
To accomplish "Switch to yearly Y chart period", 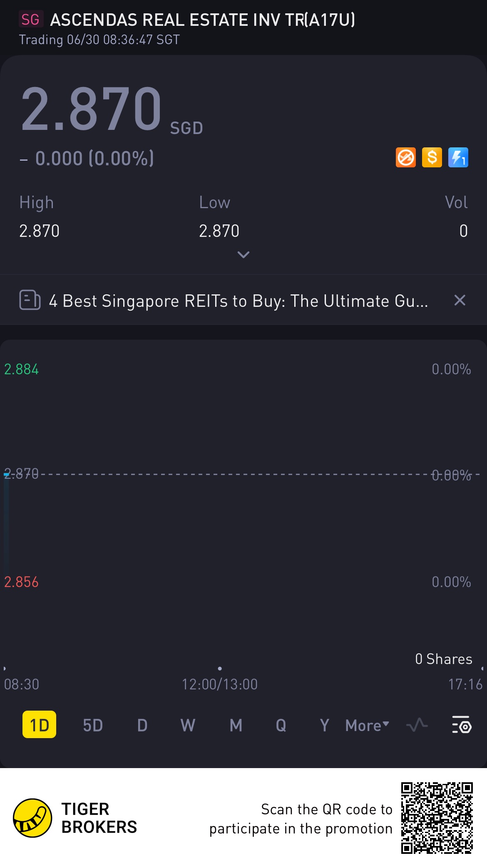I will click(x=324, y=725).
